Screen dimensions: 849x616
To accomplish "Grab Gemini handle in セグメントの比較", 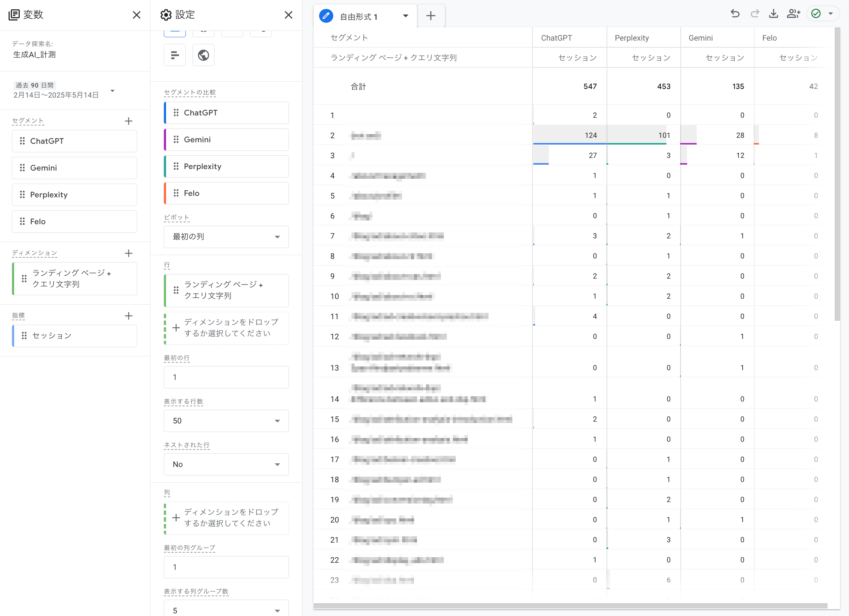I will coord(176,139).
